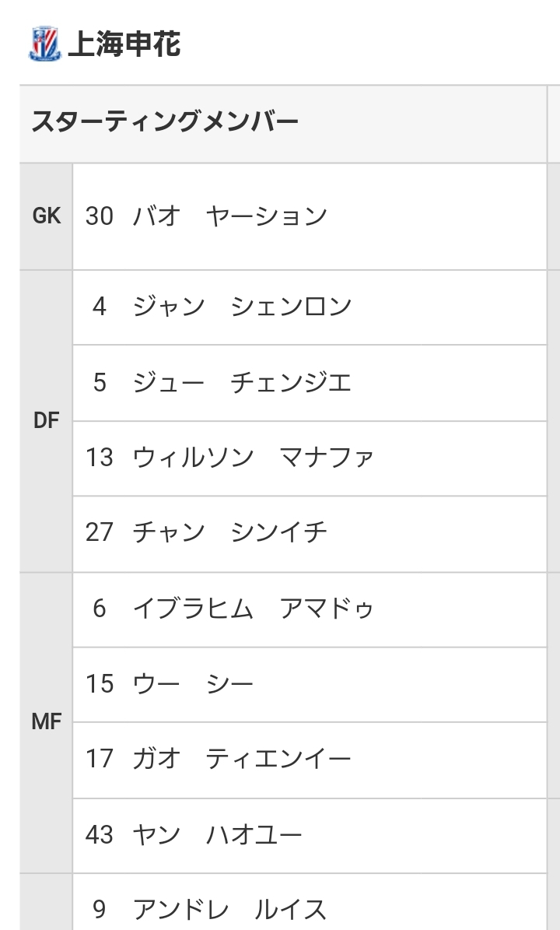This screenshot has height=930, width=560.
Task: Open ガオ ティエンイー player row
Action: point(242,759)
